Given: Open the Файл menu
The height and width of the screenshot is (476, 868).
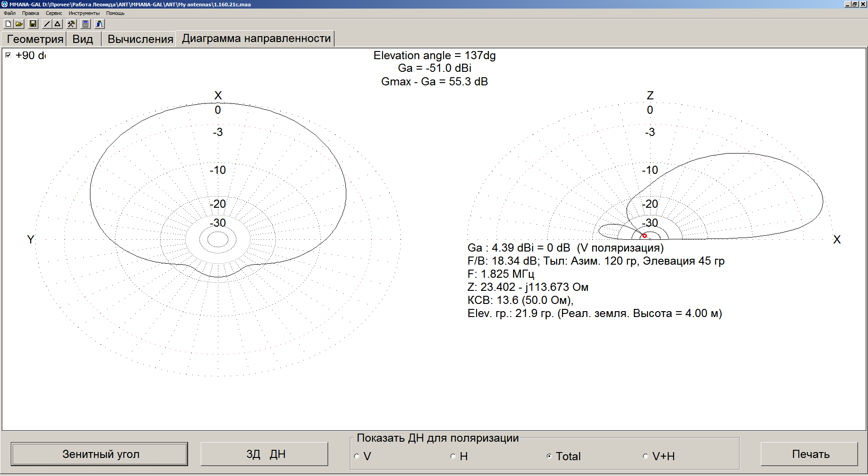Looking at the screenshot, I should [x=9, y=13].
